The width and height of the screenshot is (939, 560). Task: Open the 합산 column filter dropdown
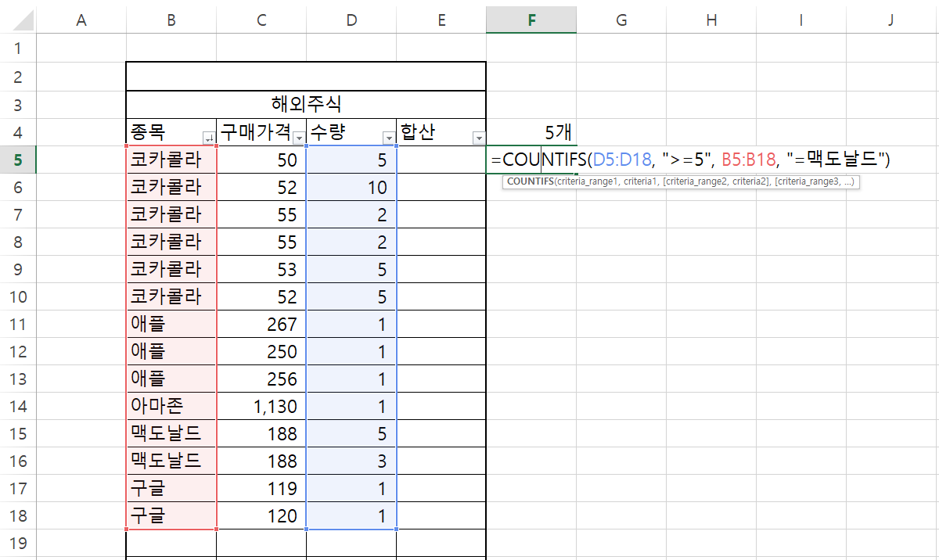tap(478, 138)
